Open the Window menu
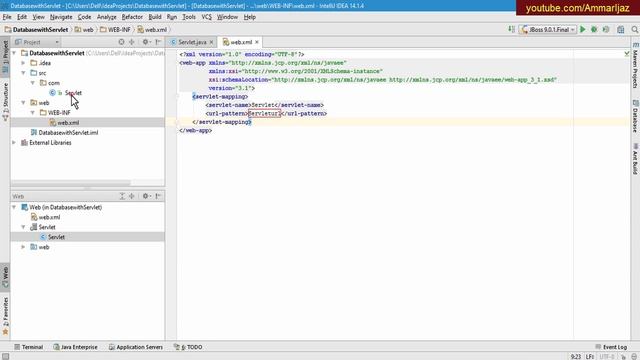Image resolution: width=640 pixels, height=360 pixels. [227, 17]
